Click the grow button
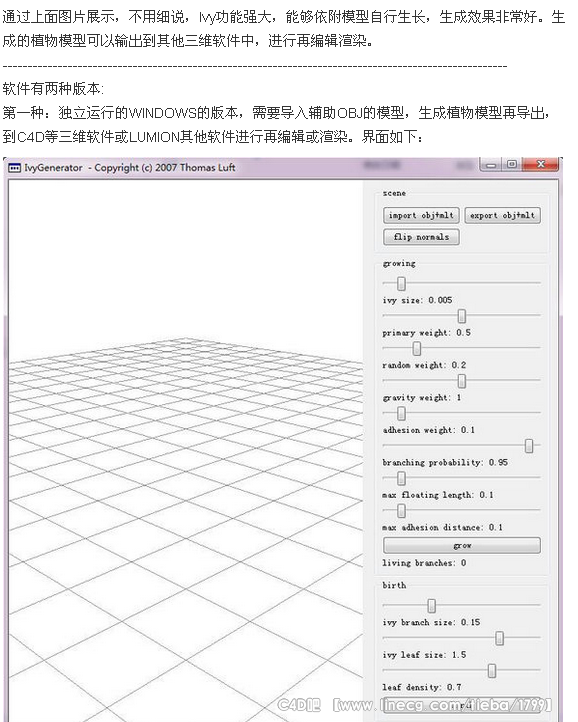Screen dimensions: 578x722 461,546
